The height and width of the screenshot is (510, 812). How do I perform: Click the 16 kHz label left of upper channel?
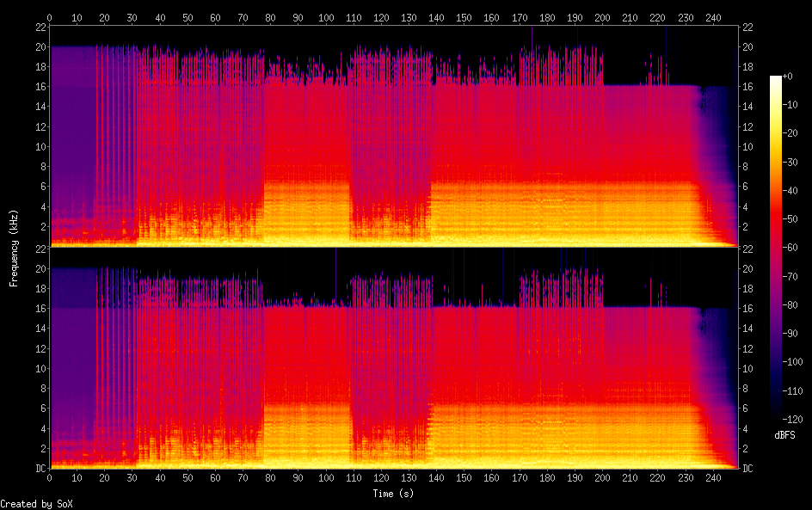[40, 87]
